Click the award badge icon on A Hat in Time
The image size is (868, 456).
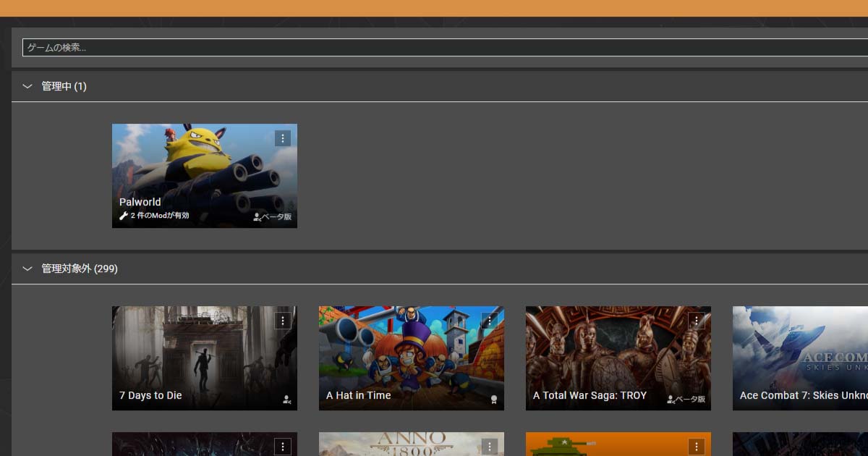click(x=494, y=399)
